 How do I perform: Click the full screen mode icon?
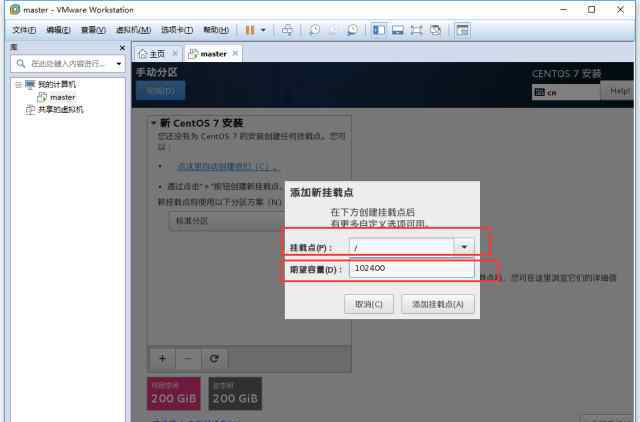[x=416, y=30]
